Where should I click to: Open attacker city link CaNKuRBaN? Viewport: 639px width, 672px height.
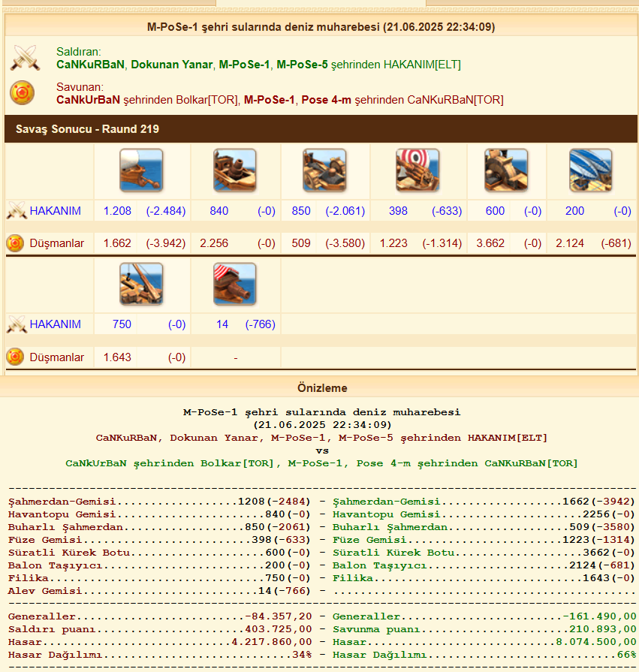(x=90, y=65)
